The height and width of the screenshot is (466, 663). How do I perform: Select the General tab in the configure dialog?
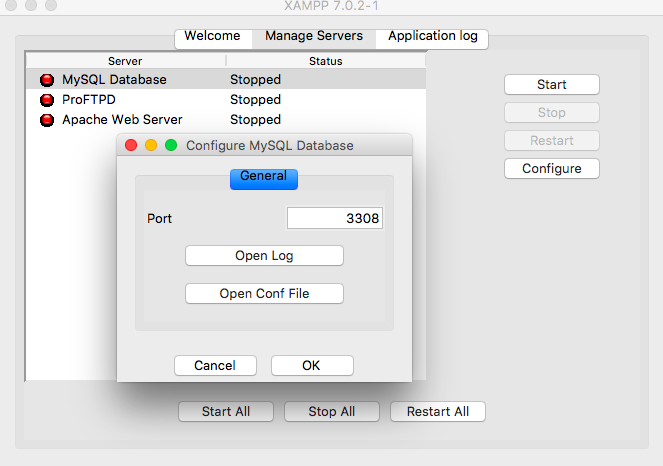click(264, 178)
